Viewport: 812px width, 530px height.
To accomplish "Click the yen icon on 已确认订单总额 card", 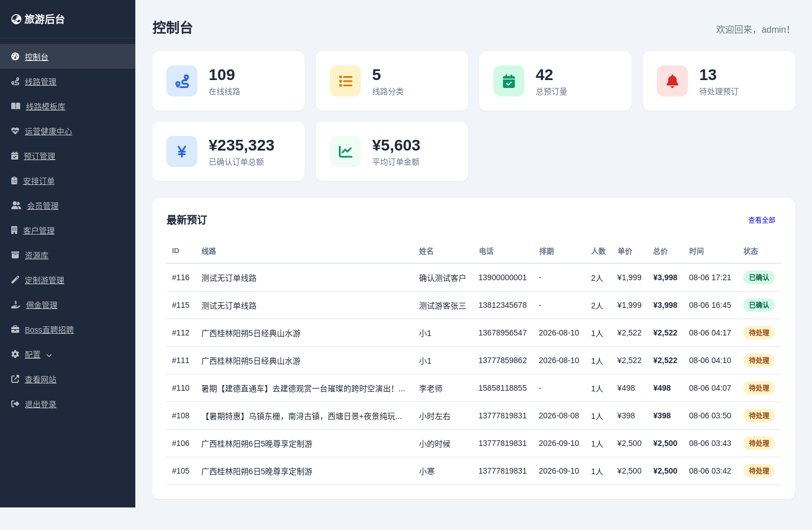I will pyautogui.click(x=182, y=152).
